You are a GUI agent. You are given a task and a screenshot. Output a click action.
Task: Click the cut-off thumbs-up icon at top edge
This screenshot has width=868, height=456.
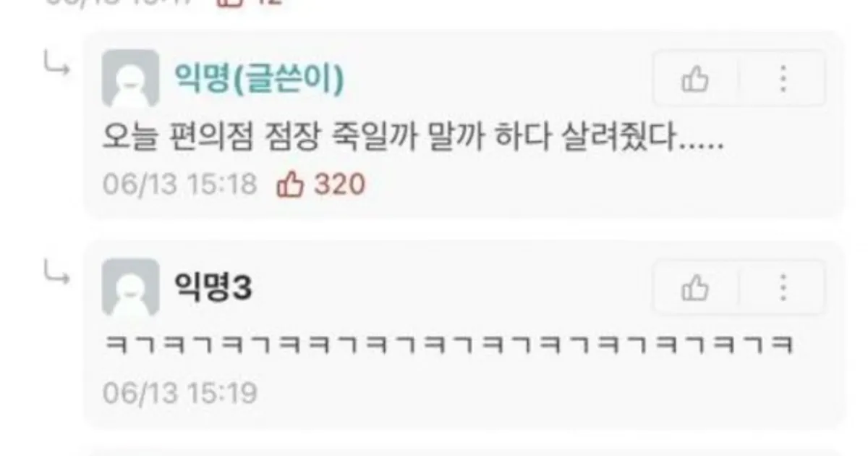tap(230, 3)
